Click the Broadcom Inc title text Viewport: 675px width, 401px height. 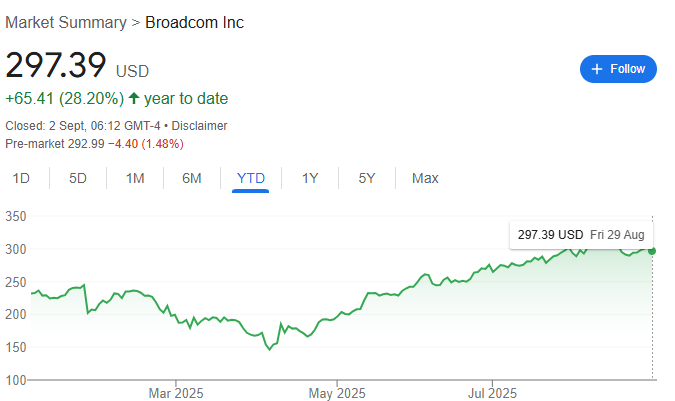click(x=195, y=22)
